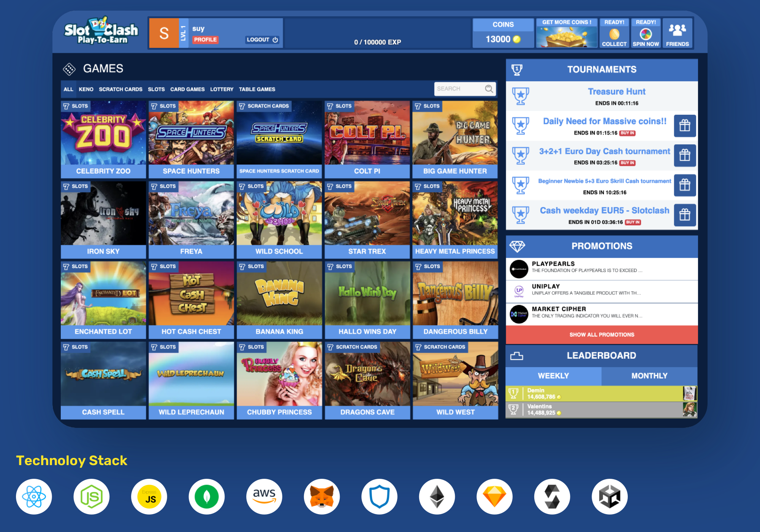
Task: Filter games by Scratch Cards
Action: pos(120,89)
